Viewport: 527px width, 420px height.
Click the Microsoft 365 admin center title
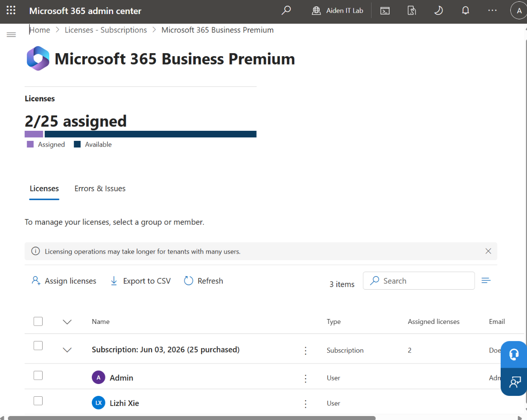click(85, 11)
